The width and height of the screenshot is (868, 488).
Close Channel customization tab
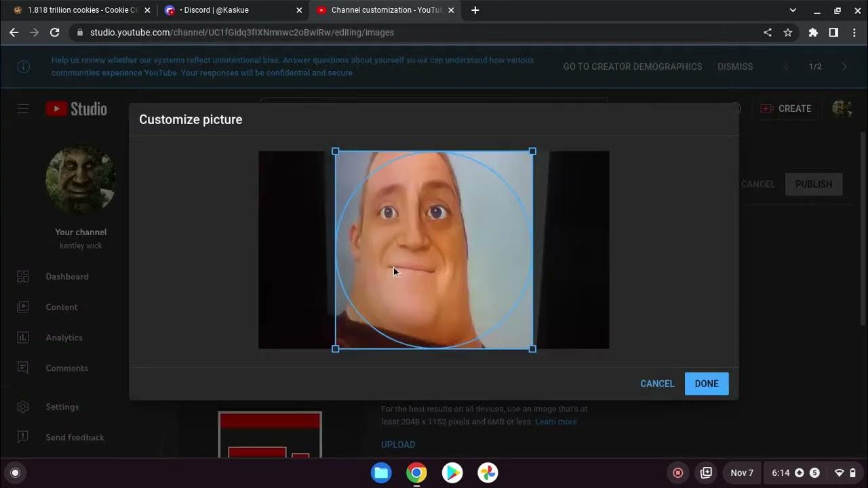[x=451, y=10]
